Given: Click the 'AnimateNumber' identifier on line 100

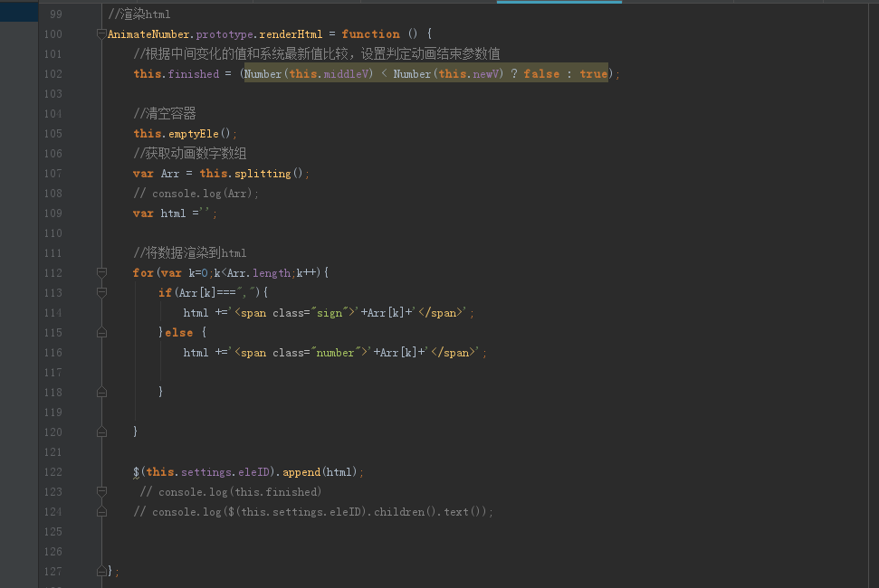Looking at the screenshot, I should pos(148,34).
